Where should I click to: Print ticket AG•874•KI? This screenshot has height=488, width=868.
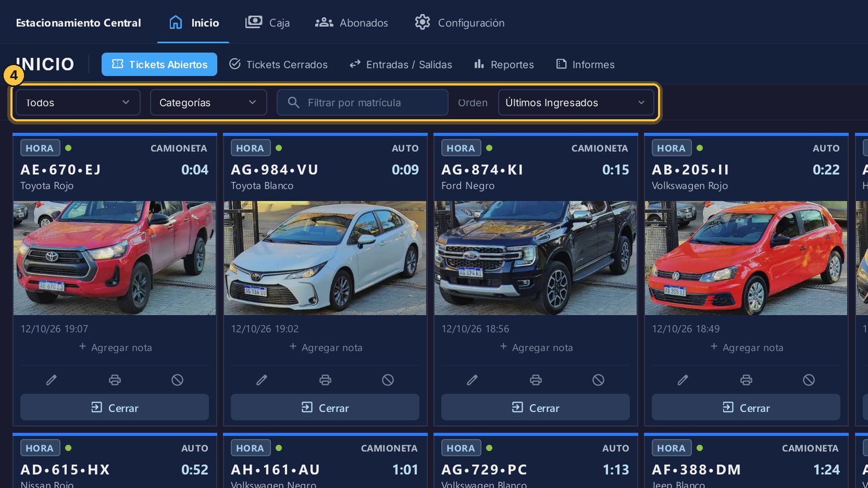pos(535,380)
